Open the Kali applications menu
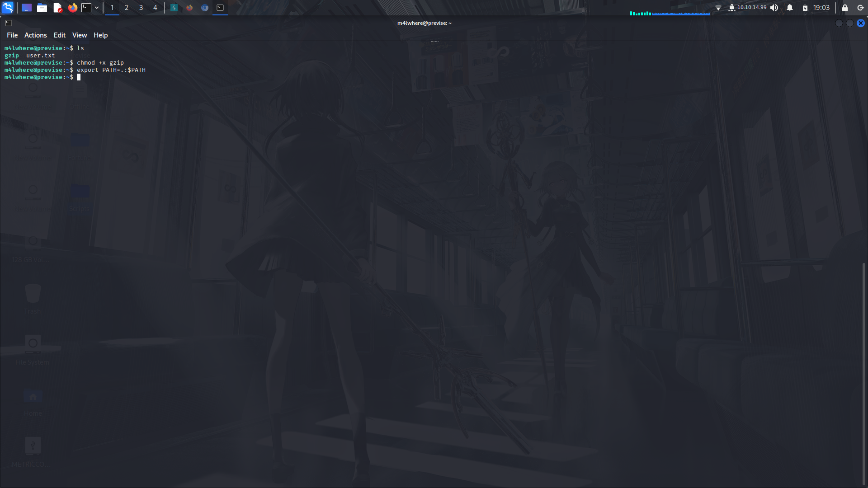Image resolution: width=868 pixels, height=488 pixels. pos(8,7)
